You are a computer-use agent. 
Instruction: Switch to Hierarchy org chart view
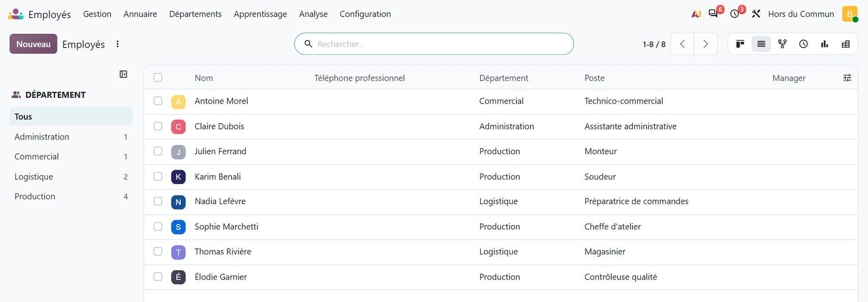(783, 44)
